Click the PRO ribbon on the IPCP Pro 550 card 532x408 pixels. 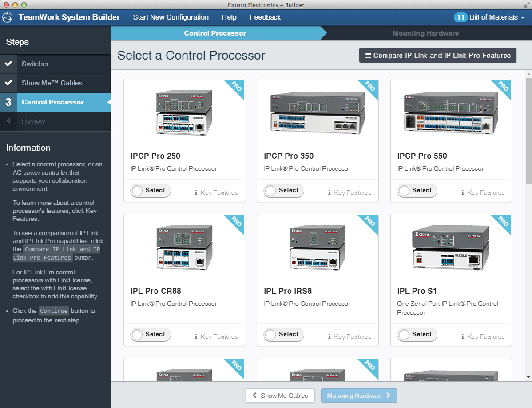click(x=503, y=88)
